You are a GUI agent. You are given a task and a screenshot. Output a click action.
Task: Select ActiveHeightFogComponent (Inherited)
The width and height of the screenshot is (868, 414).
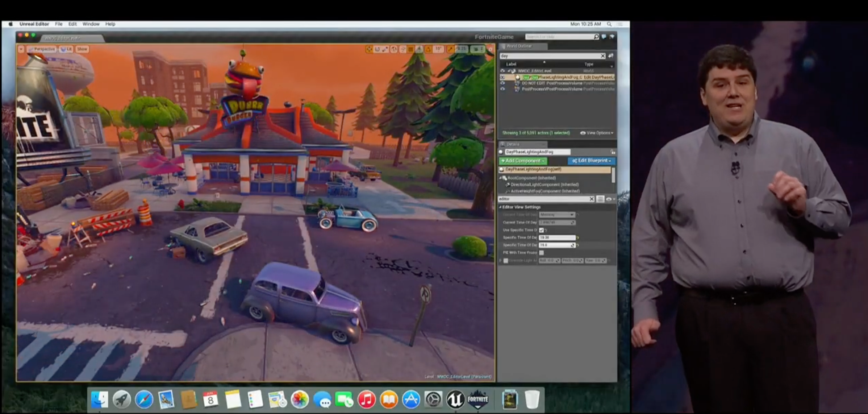pos(545,191)
